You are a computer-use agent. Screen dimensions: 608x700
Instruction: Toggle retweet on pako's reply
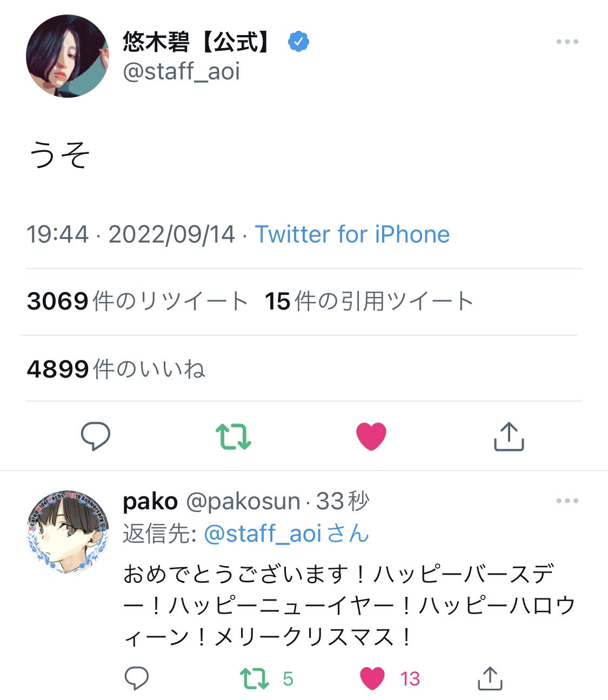[254, 678]
